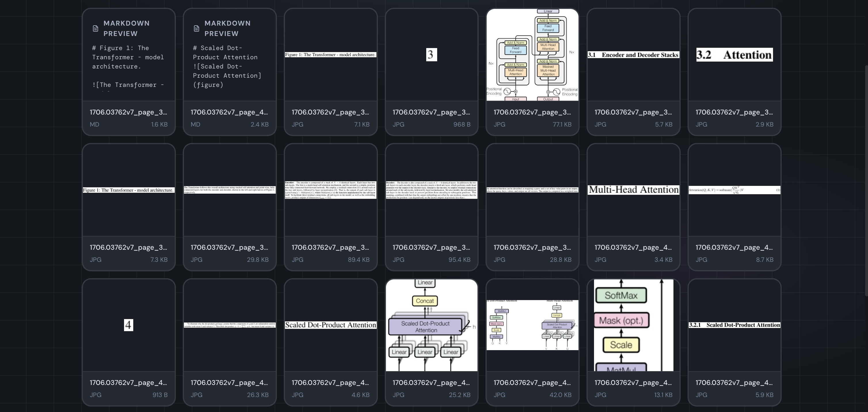Click the JPG type label on the 7.3 KB card

tap(95, 260)
